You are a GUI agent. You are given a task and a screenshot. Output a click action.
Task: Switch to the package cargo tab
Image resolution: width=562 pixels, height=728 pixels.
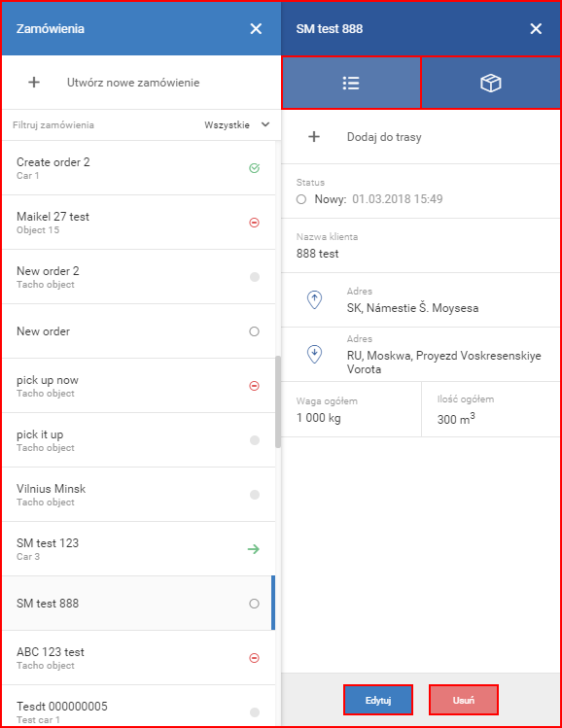click(x=490, y=84)
